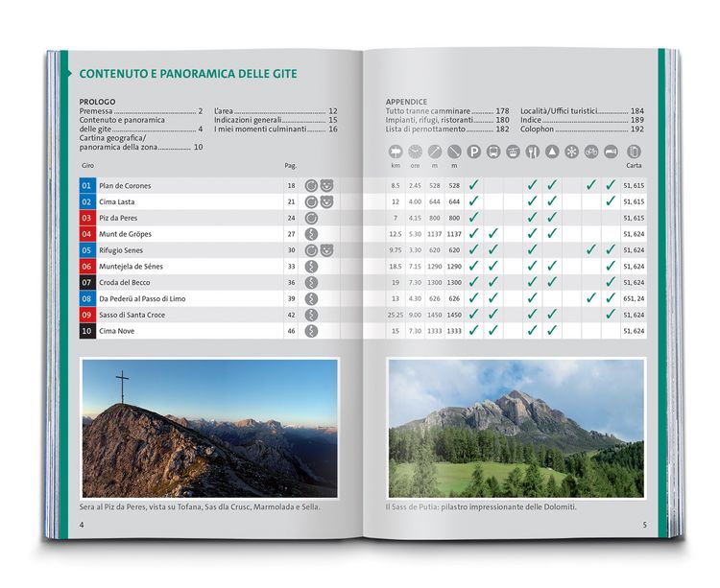This screenshot has width=720, height=588.
Task: Click the bear face icon for Plan de Corones
Action: pos(327,185)
